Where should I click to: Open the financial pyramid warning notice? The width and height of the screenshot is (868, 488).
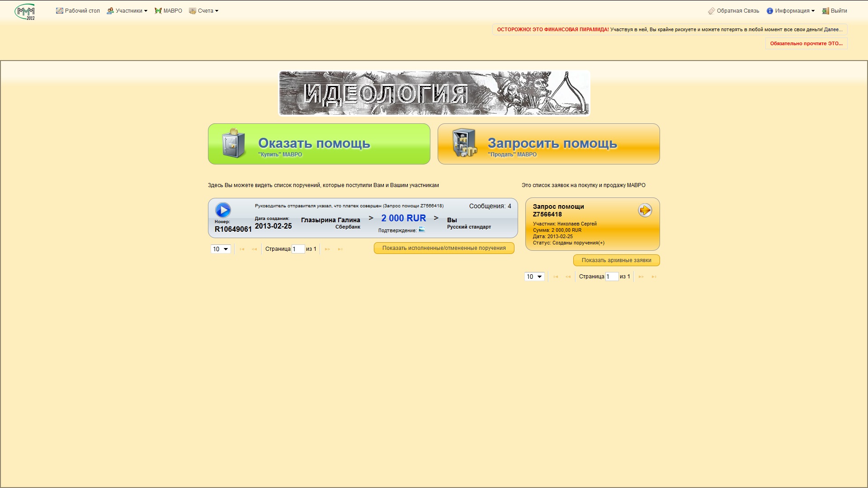coord(670,30)
